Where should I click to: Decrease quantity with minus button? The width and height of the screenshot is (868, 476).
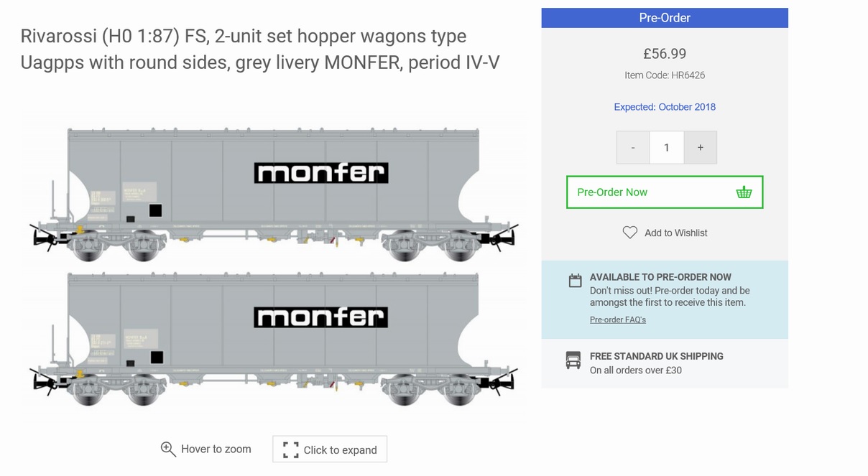click(632, 148)
